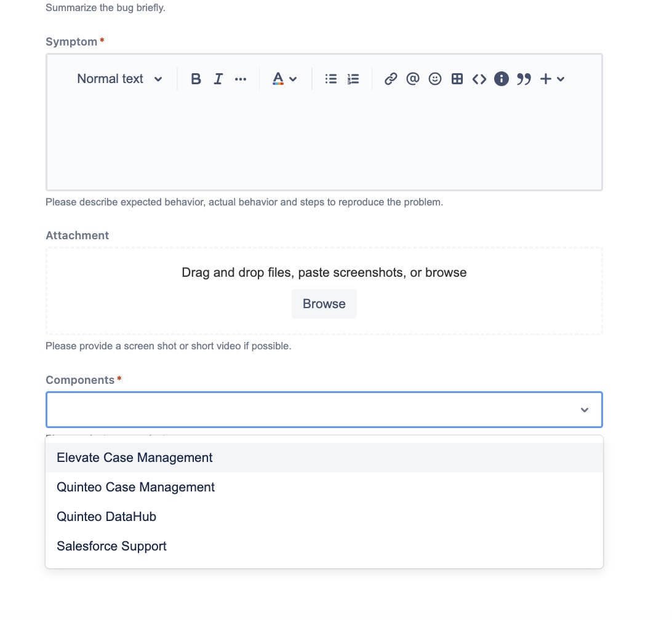Open the insert plus menu
Image resolution: width=672 pixels, height=620 pixels.
tap(553, 79)
